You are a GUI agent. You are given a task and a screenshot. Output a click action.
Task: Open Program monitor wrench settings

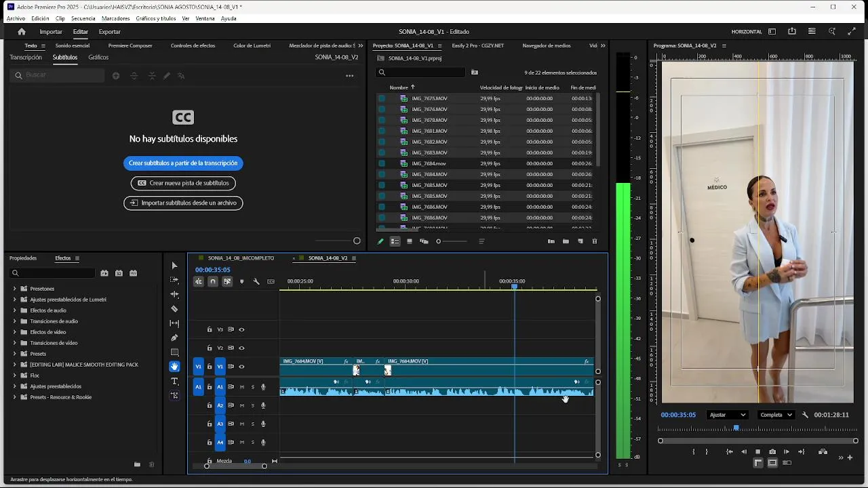tap(805, 415)
